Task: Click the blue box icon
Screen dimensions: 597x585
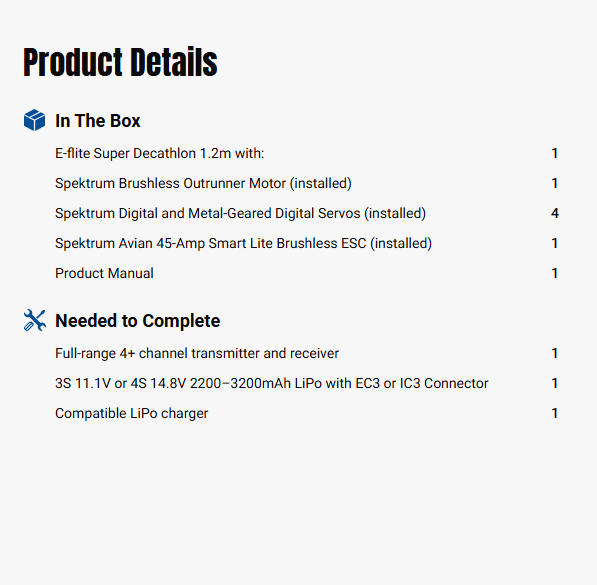Action: pos(34,120)
